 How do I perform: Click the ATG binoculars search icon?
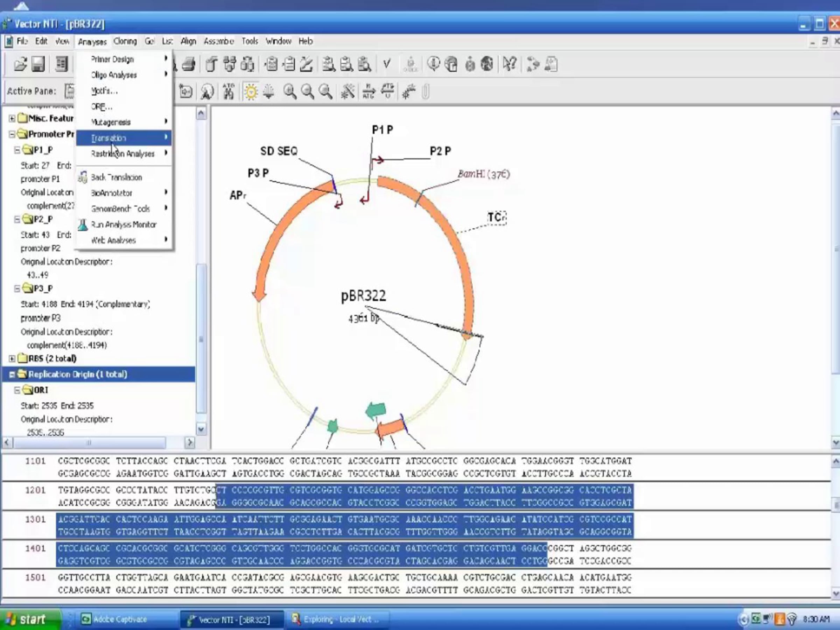229,91
